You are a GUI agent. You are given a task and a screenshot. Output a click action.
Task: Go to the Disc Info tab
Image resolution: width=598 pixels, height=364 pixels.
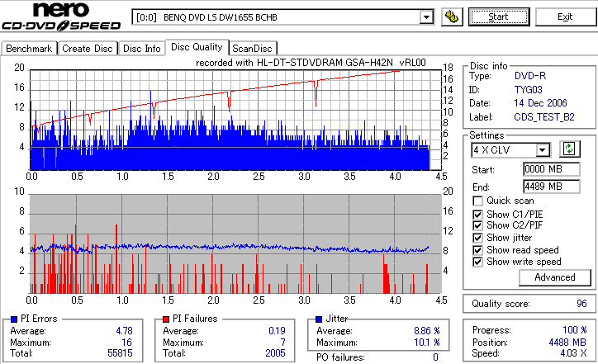click(141, 49)
